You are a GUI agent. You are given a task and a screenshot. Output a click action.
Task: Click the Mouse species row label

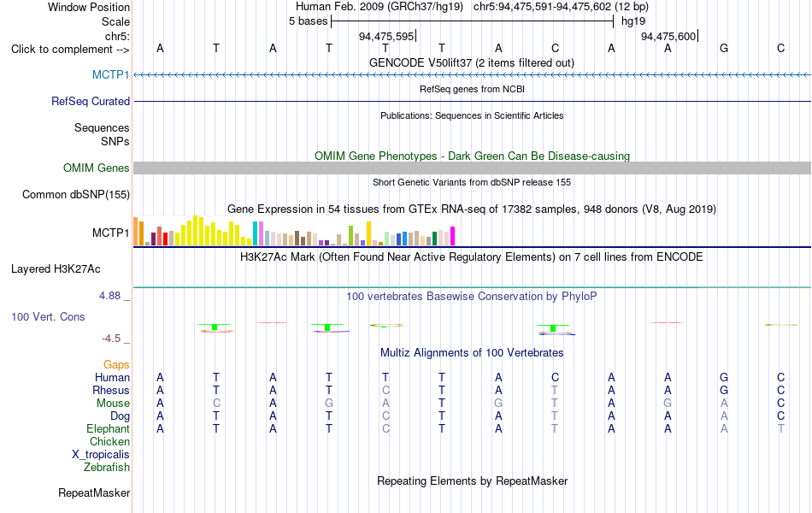point(113,404)
